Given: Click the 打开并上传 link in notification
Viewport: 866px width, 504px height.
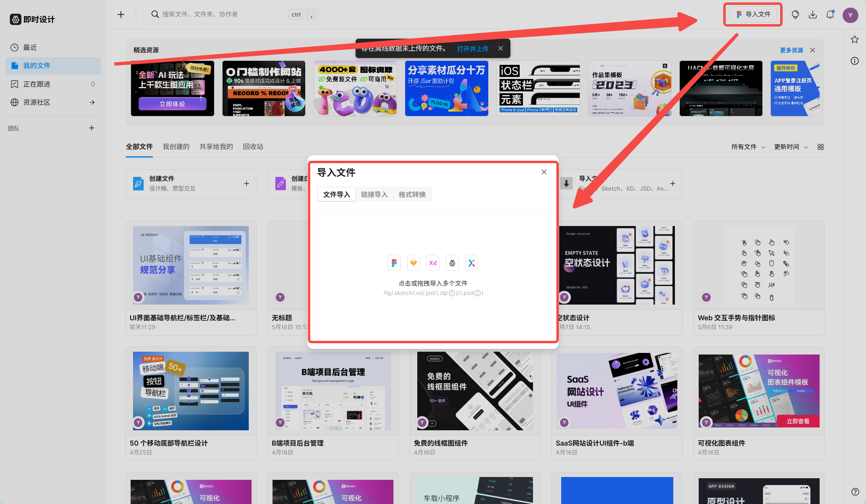Looking at the screenshot, I should click(x=473, y=49).
